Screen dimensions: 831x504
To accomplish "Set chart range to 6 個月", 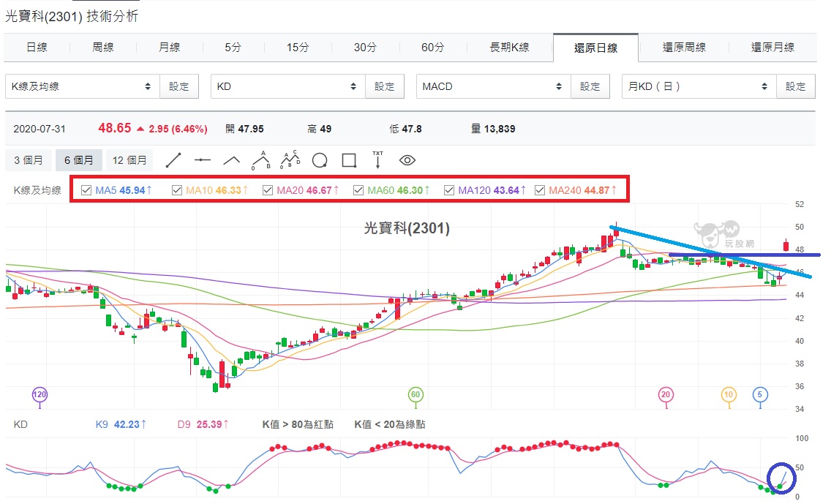I will point(79,160).
